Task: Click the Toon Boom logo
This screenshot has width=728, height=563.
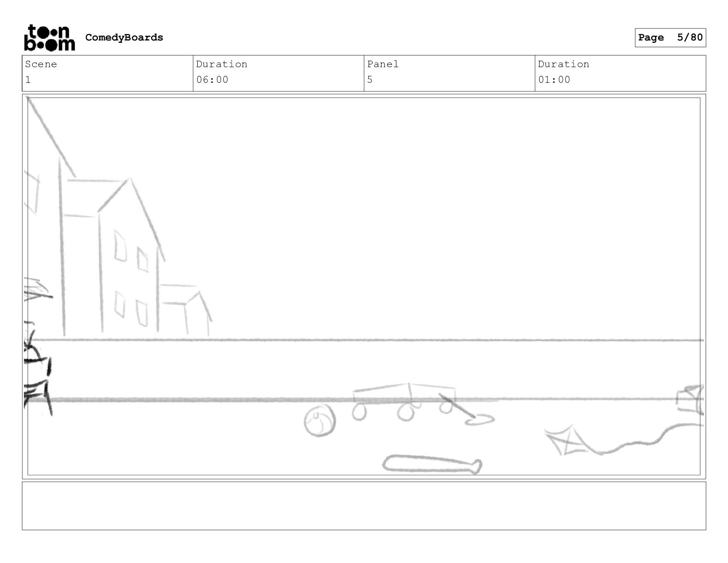Action: [49, 37]
